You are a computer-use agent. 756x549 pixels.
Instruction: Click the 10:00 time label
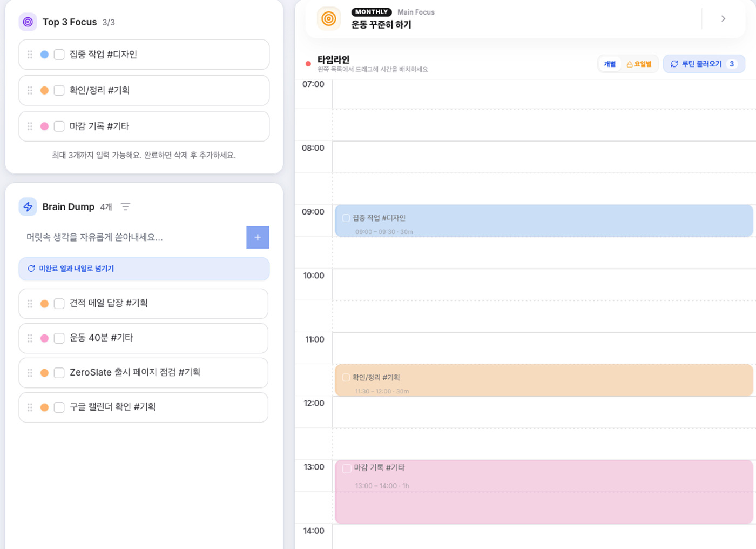tap(314, 276)
